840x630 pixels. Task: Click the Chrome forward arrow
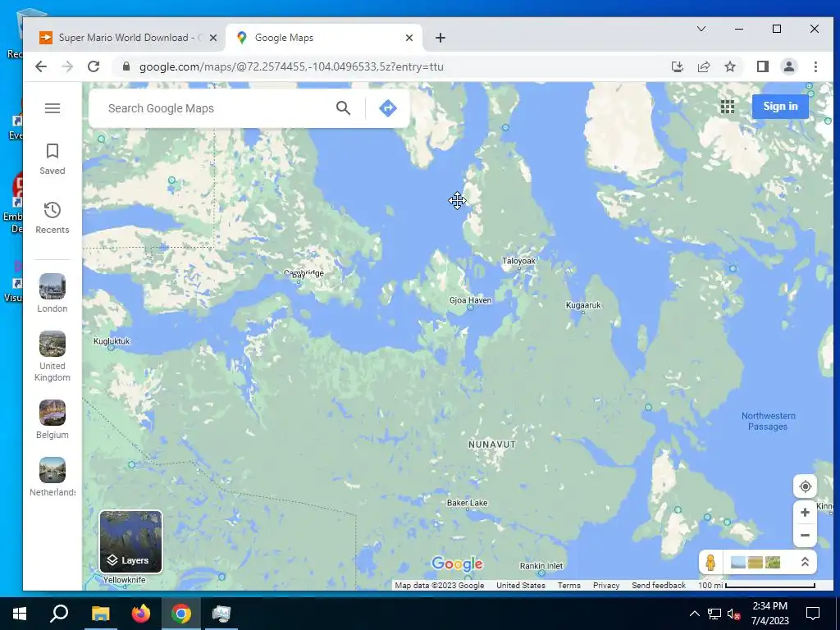point(67,66)
